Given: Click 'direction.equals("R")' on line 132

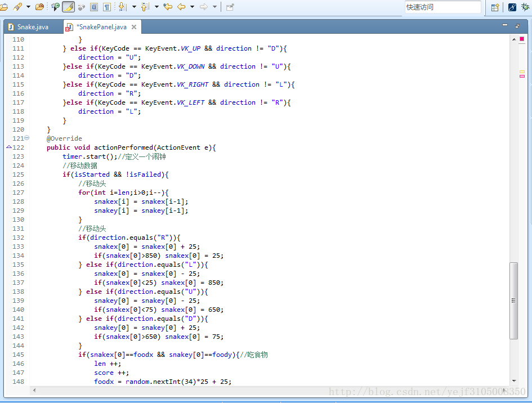Looking at the screenshot, I should point(131,238).
